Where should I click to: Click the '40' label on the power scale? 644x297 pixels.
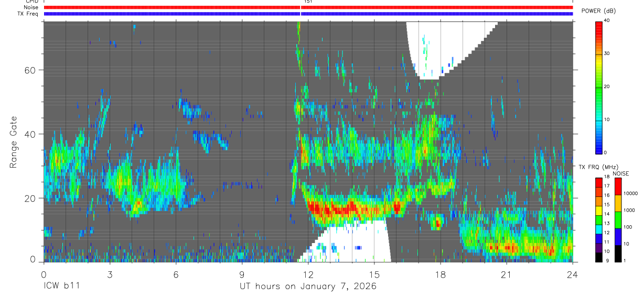[607, 20]
